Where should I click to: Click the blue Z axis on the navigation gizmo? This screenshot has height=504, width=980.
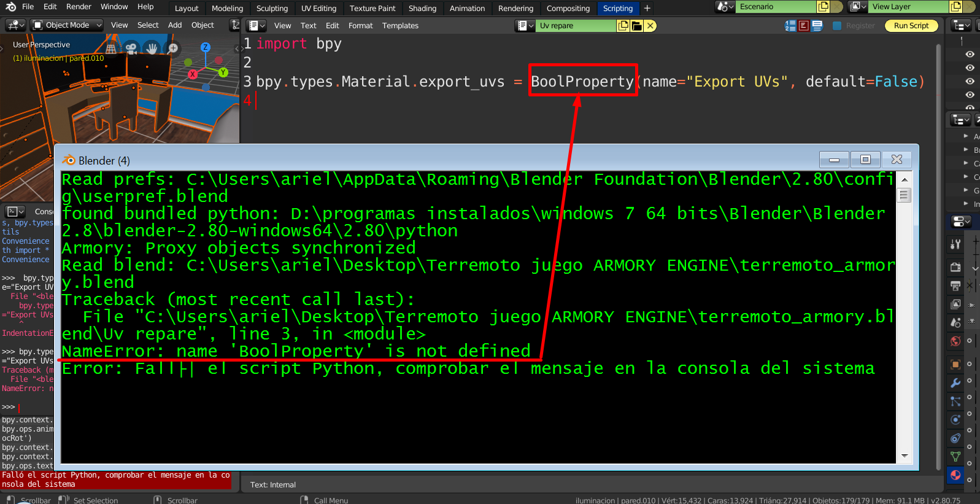206,47
